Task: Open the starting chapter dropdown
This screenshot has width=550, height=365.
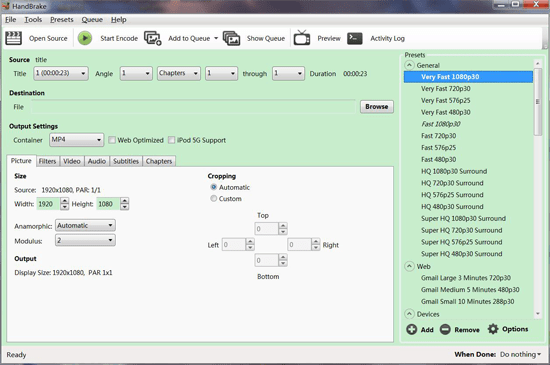Action: (221, 73)
